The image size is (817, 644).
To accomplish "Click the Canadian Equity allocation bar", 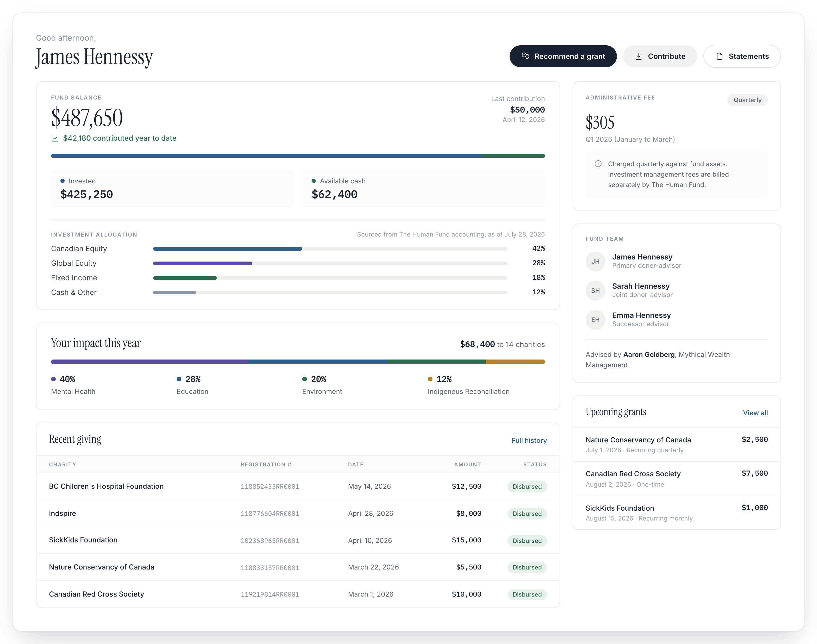I will tap(330, 249).
